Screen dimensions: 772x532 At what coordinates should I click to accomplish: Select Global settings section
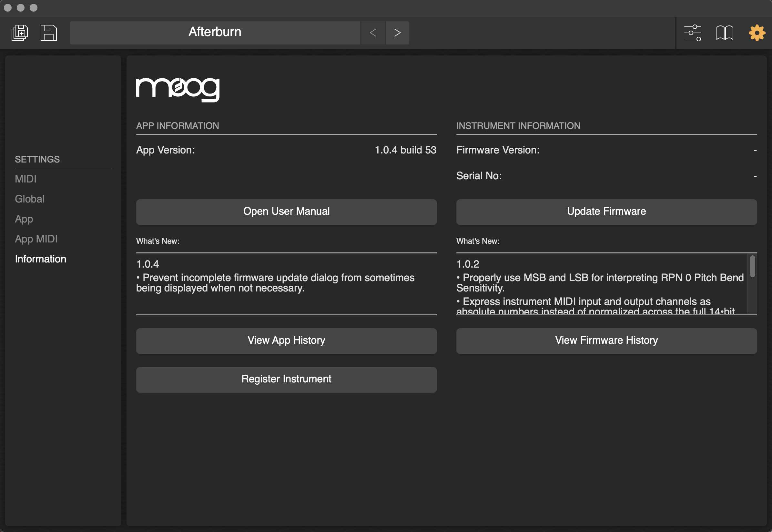(x=30, y=199)
